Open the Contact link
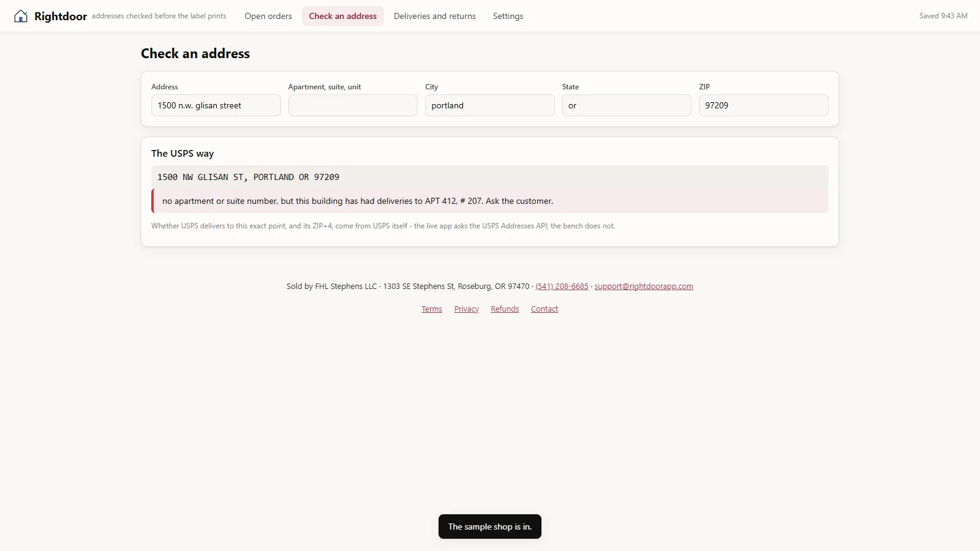980x551 pixels. coord(545,309)
